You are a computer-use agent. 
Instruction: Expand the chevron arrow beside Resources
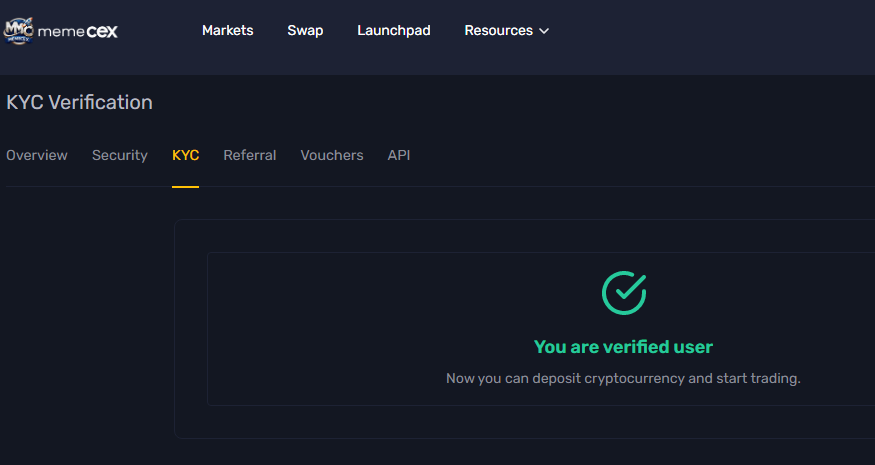[x=544, y=31]
